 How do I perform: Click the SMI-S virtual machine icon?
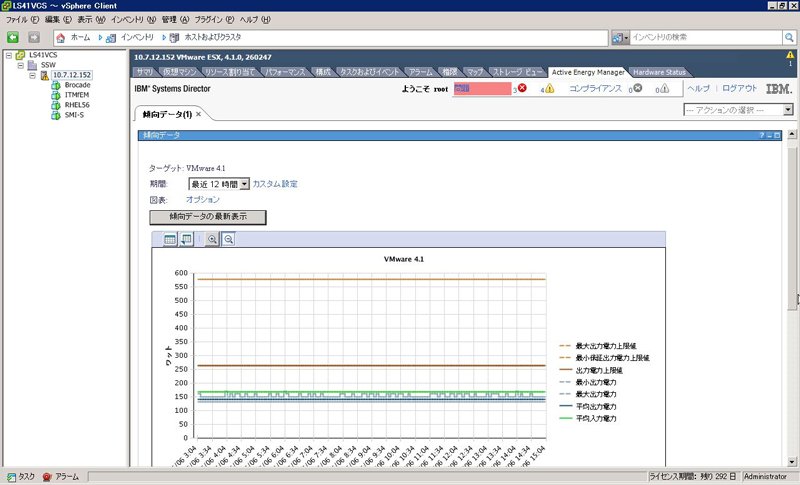coord(56,116)
